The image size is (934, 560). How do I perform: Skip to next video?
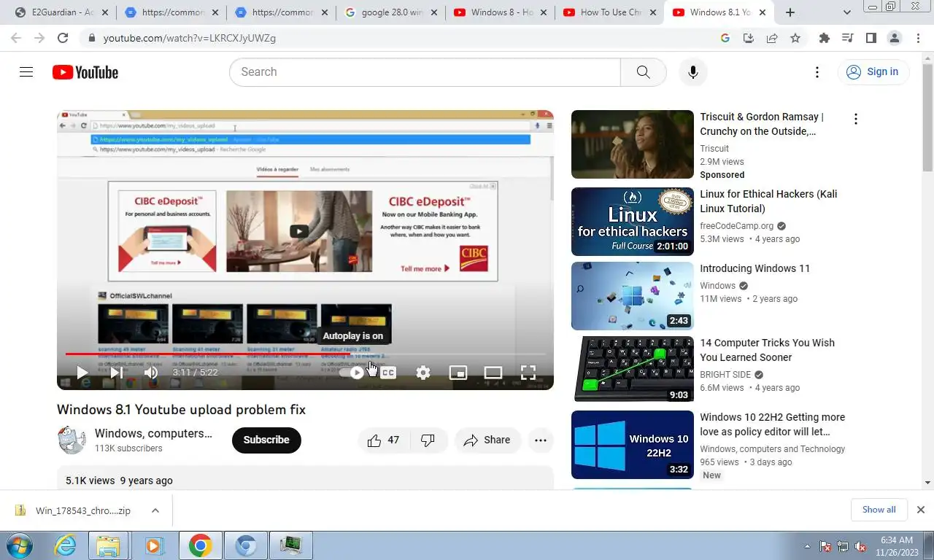(116, 373)
